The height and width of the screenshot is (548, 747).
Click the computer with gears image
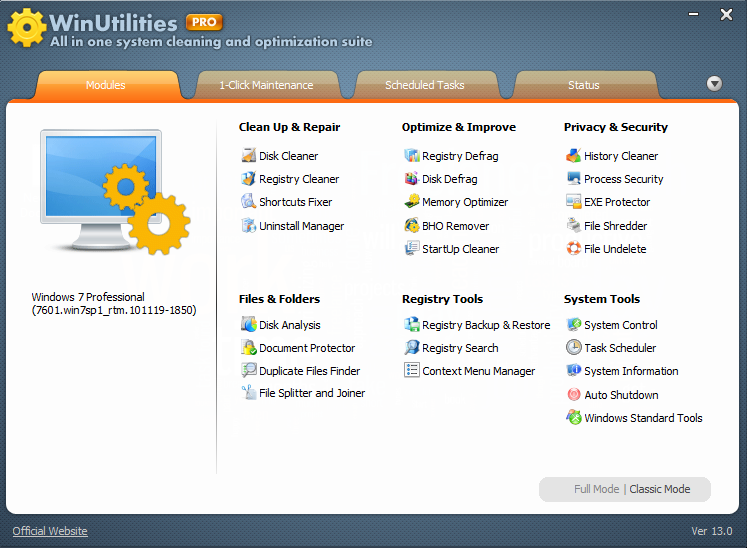click(114, 192)
